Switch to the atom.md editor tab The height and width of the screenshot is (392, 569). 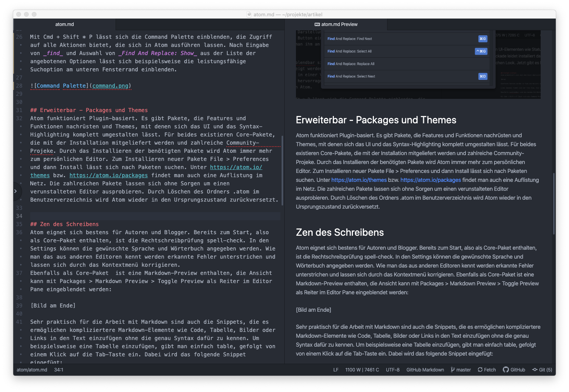(x=64, y=24)
